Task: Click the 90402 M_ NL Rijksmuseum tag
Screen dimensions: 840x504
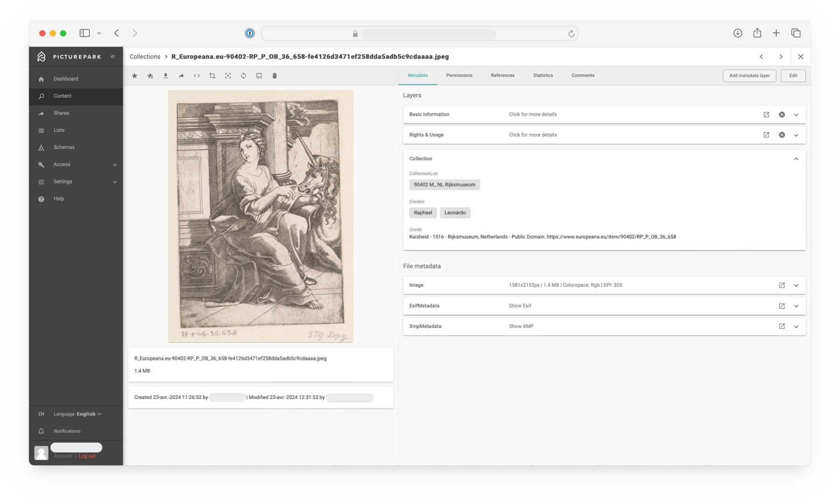Action: (x=444, y=185)
